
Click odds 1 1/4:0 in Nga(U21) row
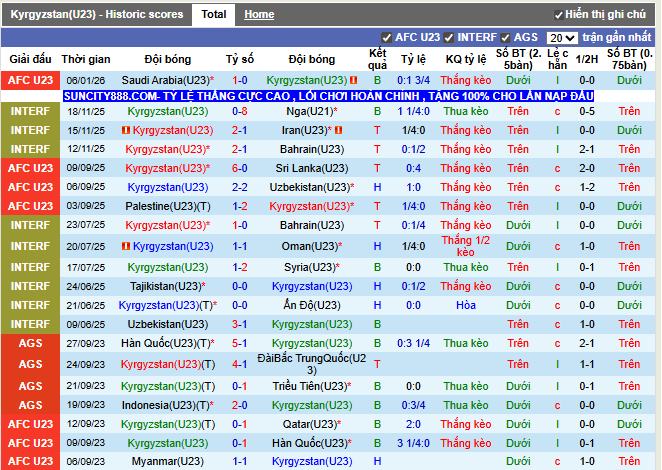tap(413, 111)
